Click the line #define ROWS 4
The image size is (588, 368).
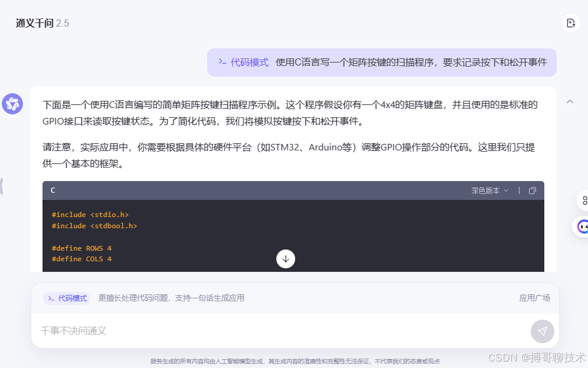[x=81, y=248]
